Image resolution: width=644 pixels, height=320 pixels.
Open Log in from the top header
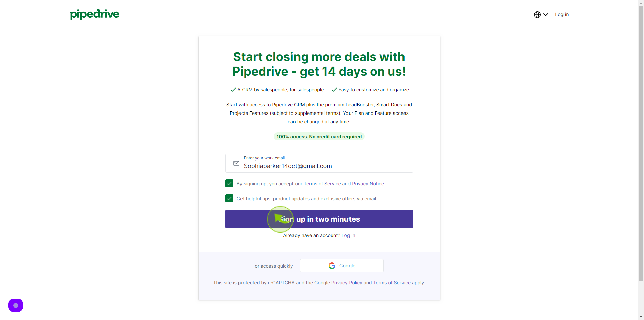click(x=562, y=14)
